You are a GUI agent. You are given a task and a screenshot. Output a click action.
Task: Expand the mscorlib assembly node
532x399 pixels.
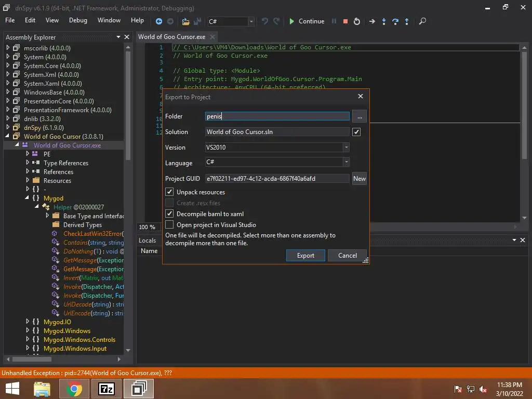pyautogui.click(x=8, y=48)
